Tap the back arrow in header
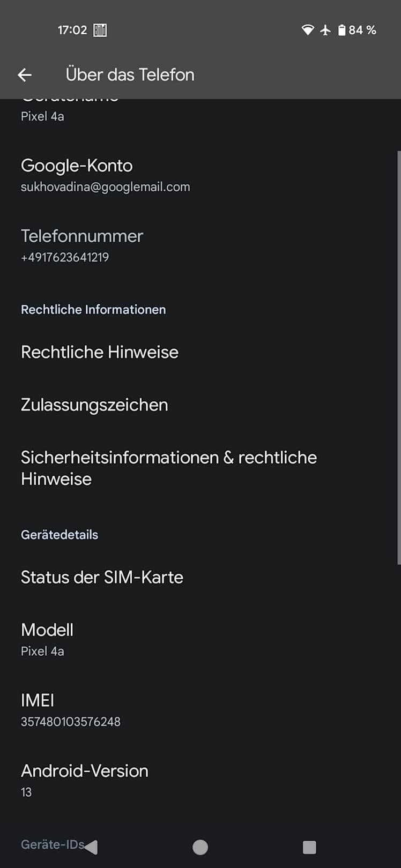 25,74
